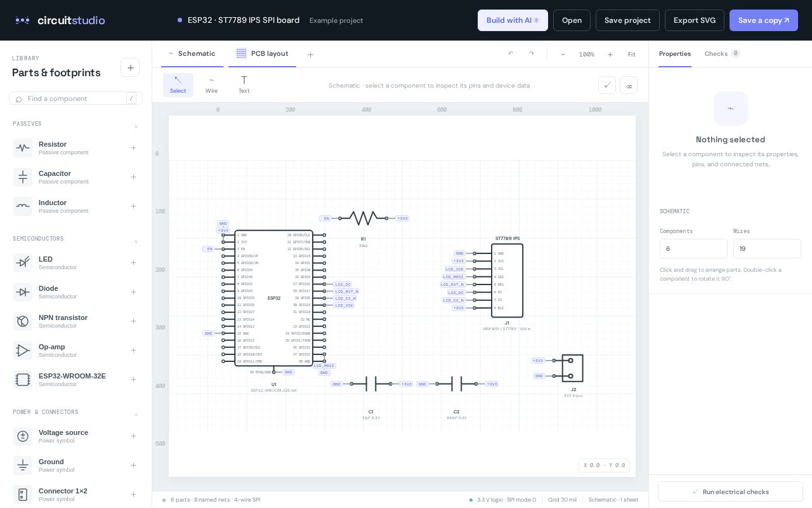
Task: Click the checkmark validate icon in toolbar
Action: [x=607, y=85]
